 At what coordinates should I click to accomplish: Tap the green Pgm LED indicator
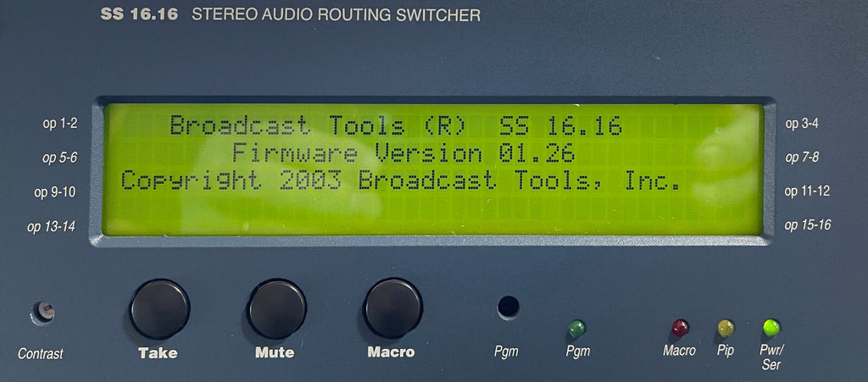(576, 329)
